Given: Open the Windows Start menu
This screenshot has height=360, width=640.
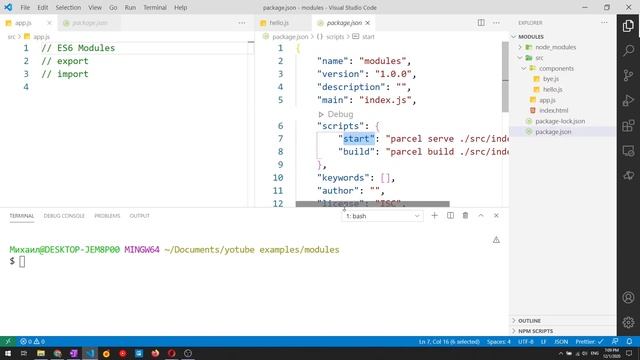Looking at the screenshot, I should click(8, 353).
